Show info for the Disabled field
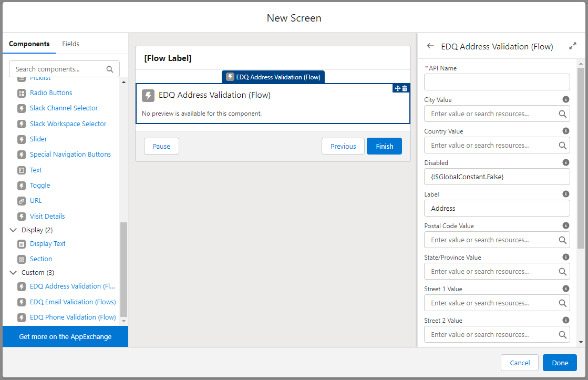The image size is (588, 380). point(566,162)
